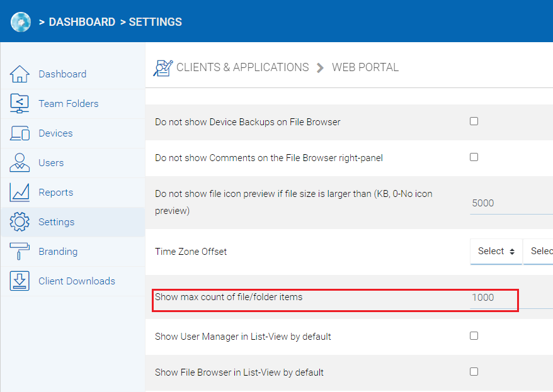Open the Devices icon in sidebar
This screenshot has height=392, width=553.
coord(20,133)
